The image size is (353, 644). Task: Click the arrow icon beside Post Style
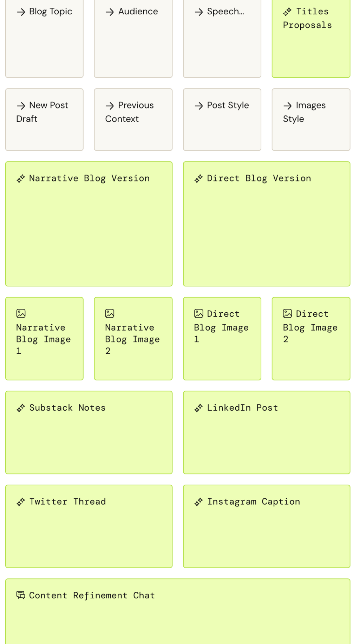pos(199,106)
